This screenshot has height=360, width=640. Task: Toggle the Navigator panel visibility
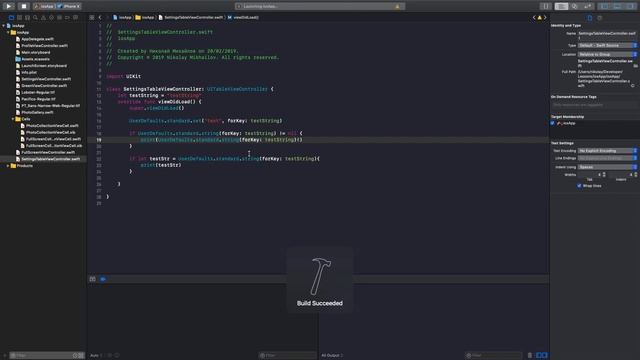coord(604,6)
